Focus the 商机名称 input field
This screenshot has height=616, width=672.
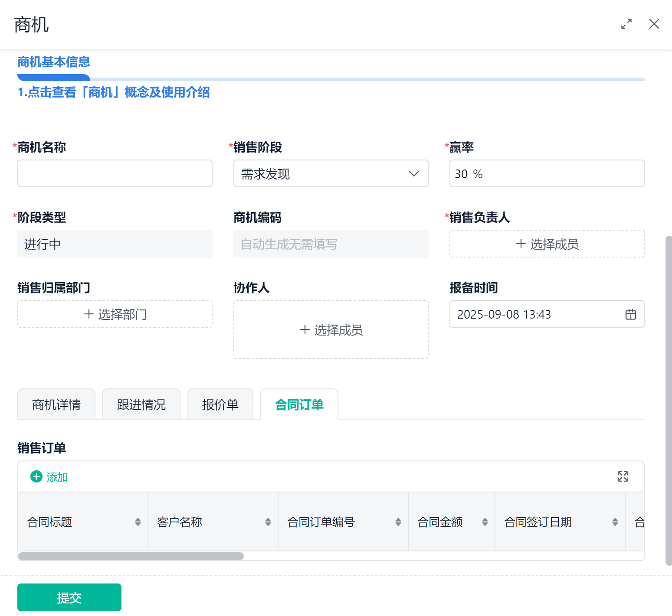(x=115, y=173)
